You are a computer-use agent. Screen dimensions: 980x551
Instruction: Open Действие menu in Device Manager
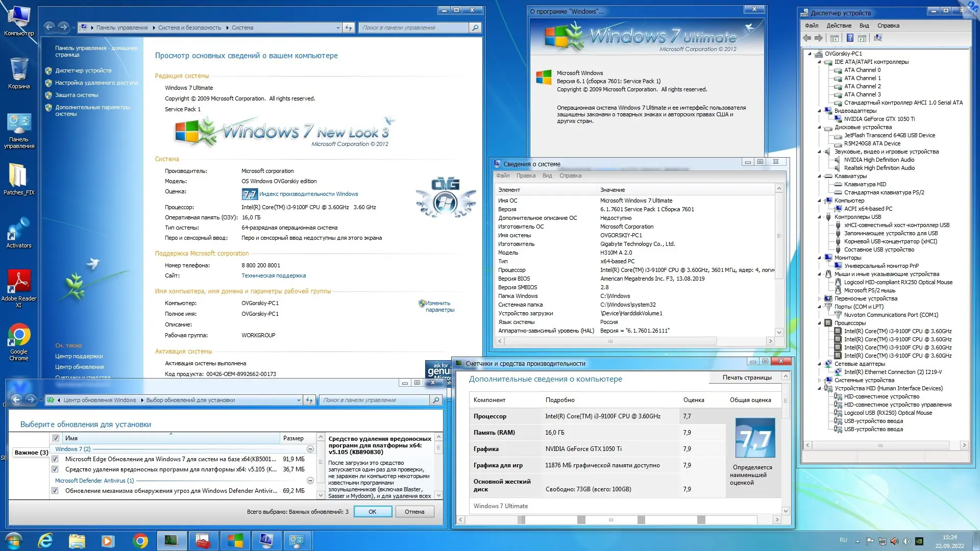coord(839,26)
